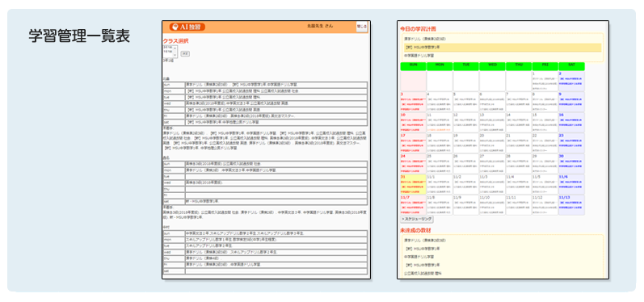Click the FRI calendar column header

(545, 66)
